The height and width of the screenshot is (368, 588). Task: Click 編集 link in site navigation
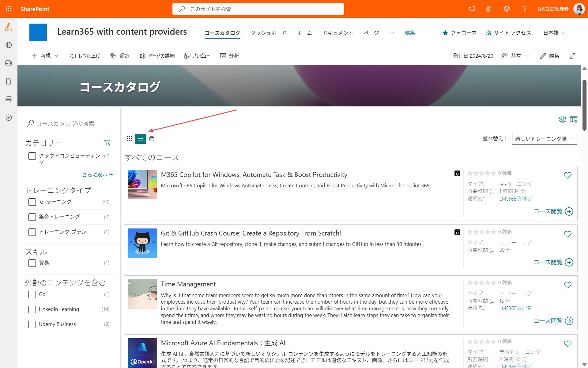(x=410, y=33)
